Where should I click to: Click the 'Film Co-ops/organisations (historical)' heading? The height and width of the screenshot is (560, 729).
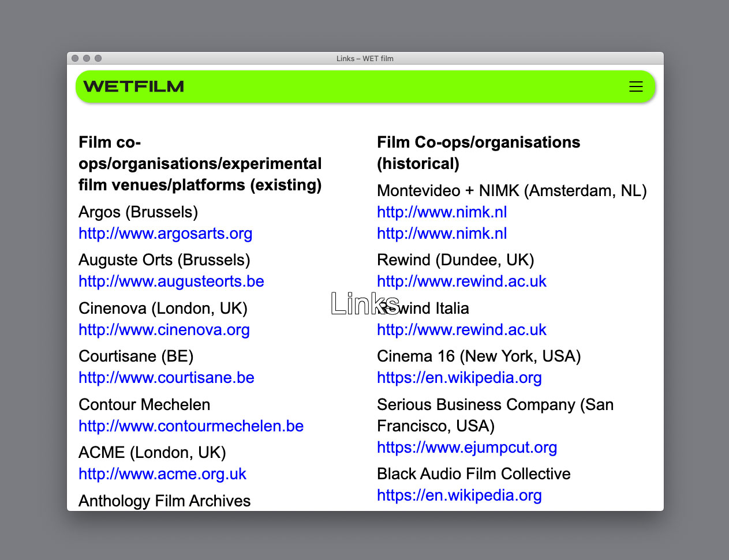pyautogui.click(x=479, y=153)
